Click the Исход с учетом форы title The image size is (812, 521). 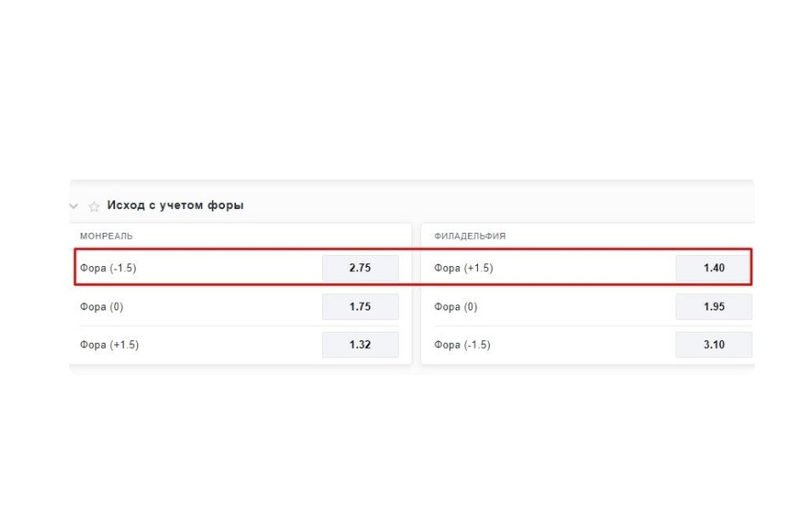coord(175,206)
